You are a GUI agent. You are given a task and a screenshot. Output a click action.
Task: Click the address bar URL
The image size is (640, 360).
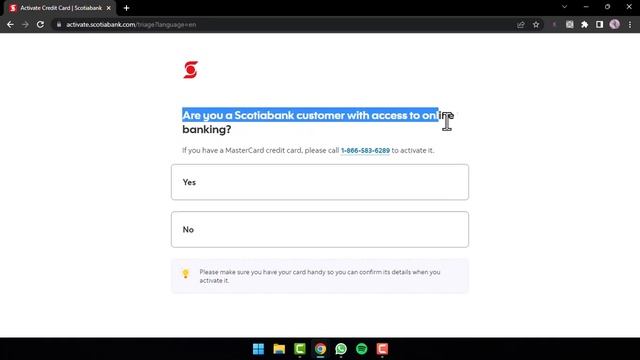[x=131, y=24]
